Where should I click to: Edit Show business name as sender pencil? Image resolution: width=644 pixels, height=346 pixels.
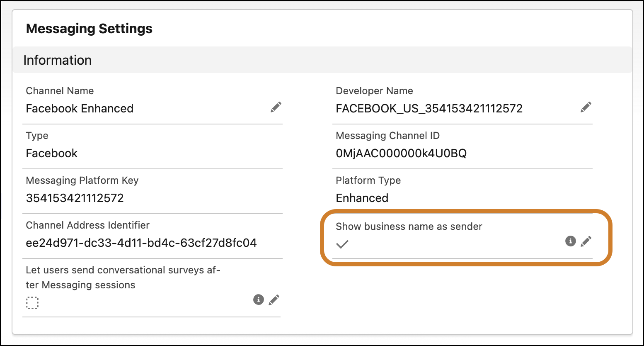click(x=586, y=241)
